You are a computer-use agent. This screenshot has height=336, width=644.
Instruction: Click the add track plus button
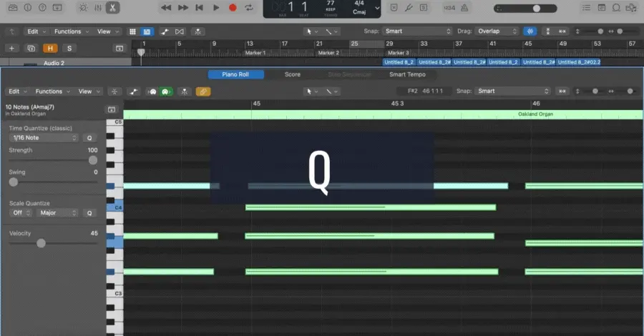pos(12,49)
